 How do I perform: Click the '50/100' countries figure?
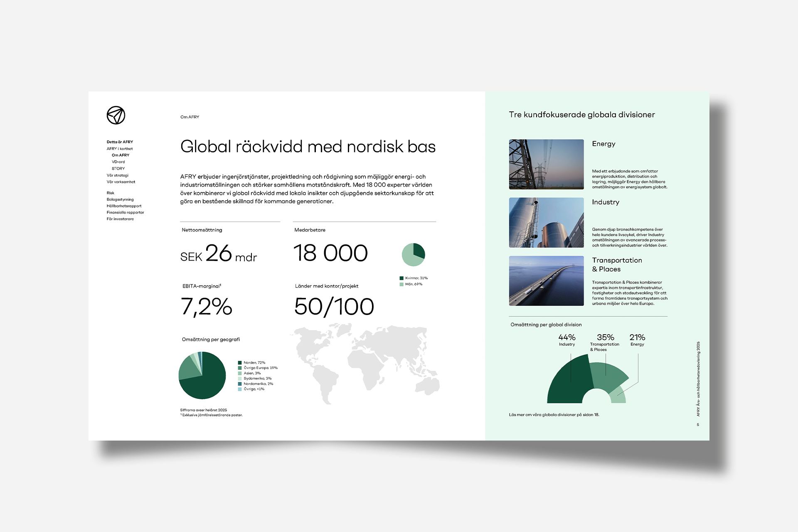point(334,307)
